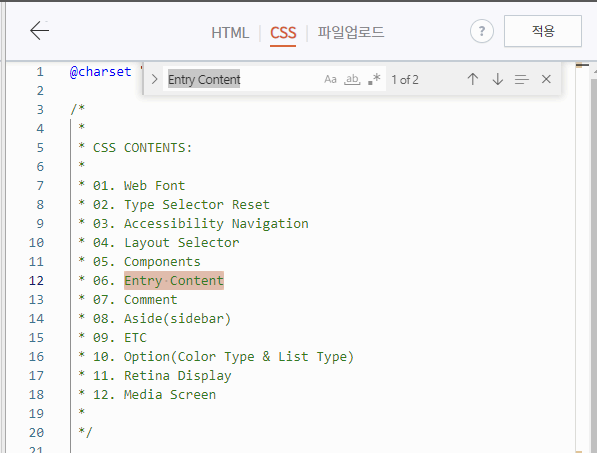Click line number 20 in the gutter

[36, 432]
